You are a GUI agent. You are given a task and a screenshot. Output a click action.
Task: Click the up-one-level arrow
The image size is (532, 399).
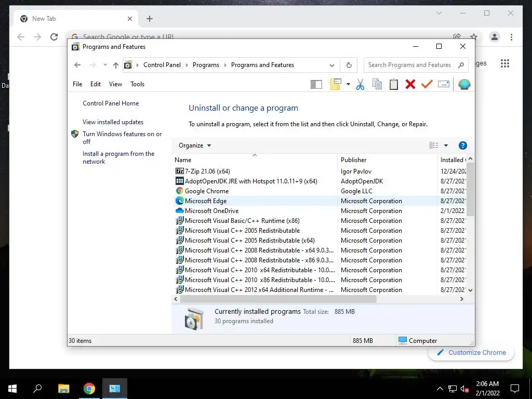tap(116, 65)
